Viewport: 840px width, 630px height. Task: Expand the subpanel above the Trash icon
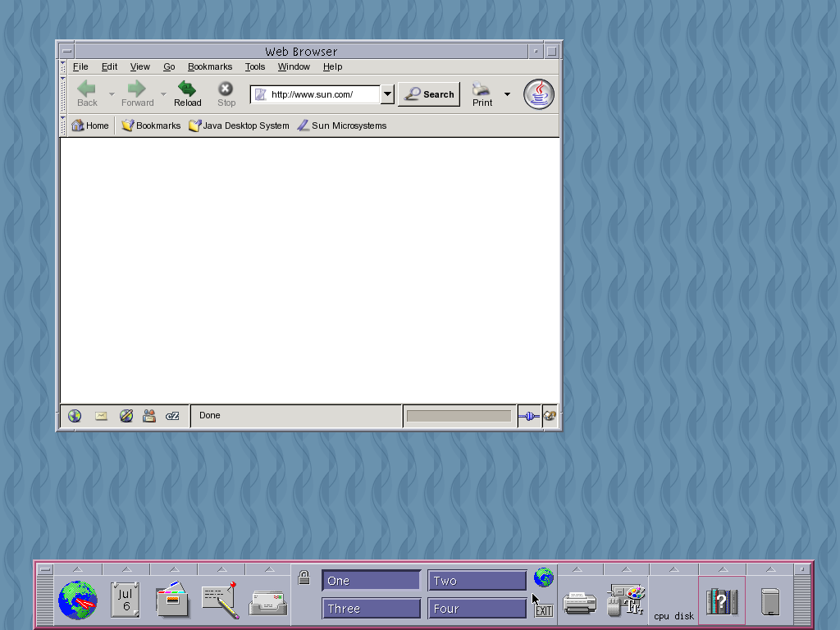click(x=770, y=569)
